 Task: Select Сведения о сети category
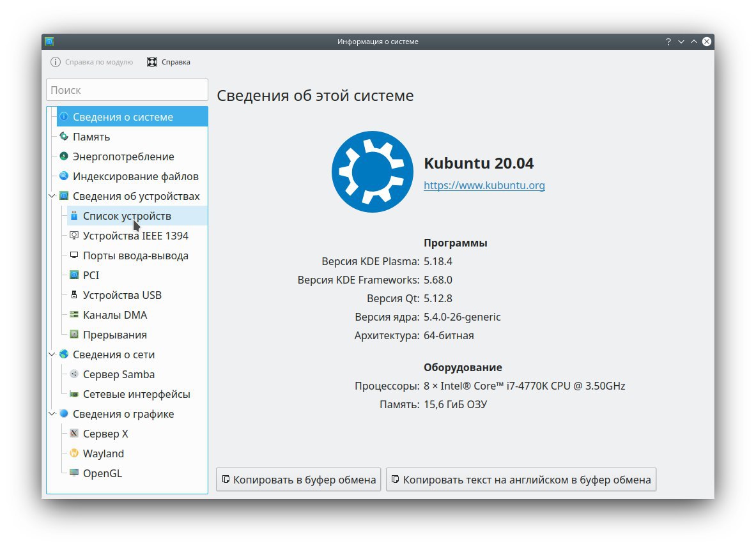click(132, 354)
